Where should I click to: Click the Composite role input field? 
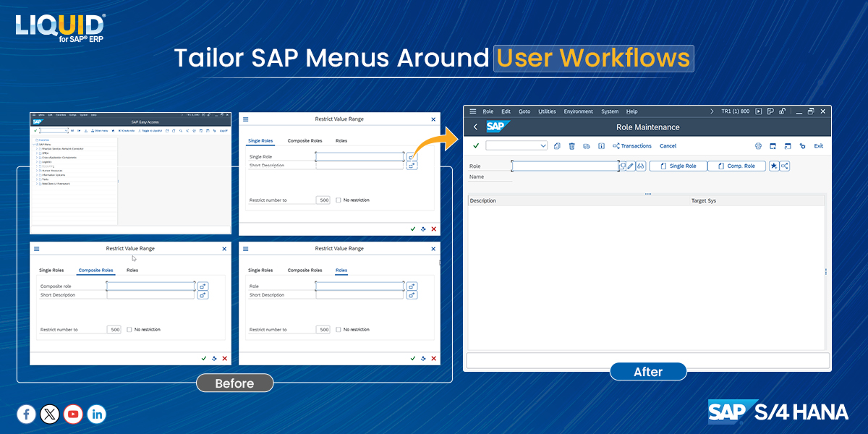[150, 286]
